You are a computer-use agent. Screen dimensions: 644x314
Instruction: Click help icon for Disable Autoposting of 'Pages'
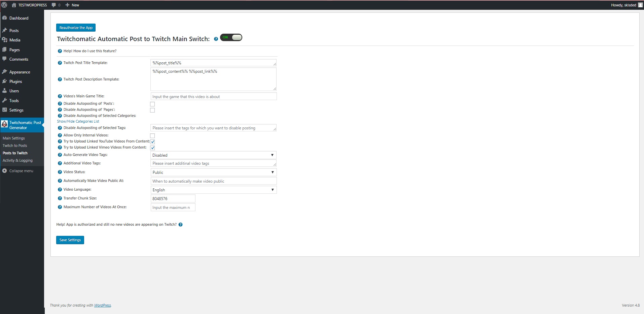point(60,109)
